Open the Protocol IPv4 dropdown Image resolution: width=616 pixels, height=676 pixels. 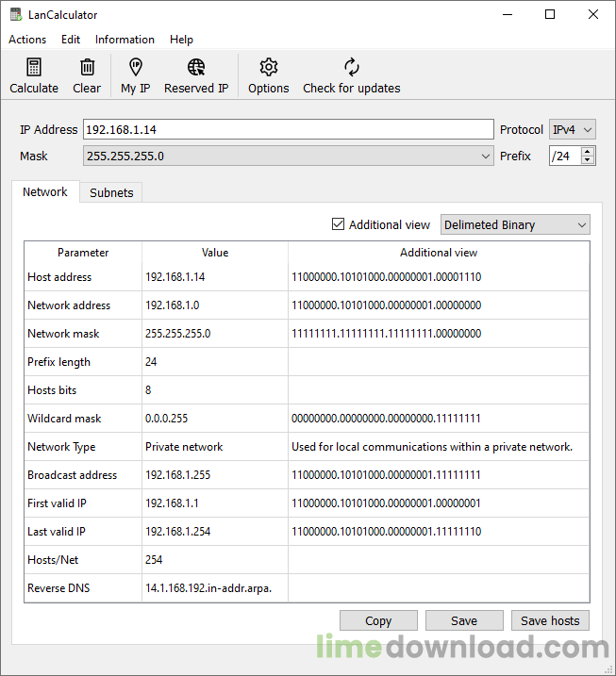click(572, 129)
